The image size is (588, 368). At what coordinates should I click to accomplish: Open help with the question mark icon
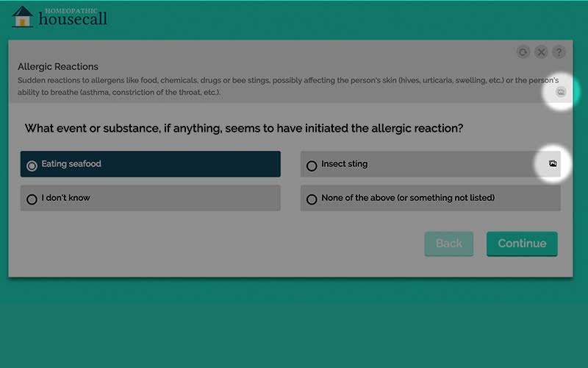(x=559, y=52)
